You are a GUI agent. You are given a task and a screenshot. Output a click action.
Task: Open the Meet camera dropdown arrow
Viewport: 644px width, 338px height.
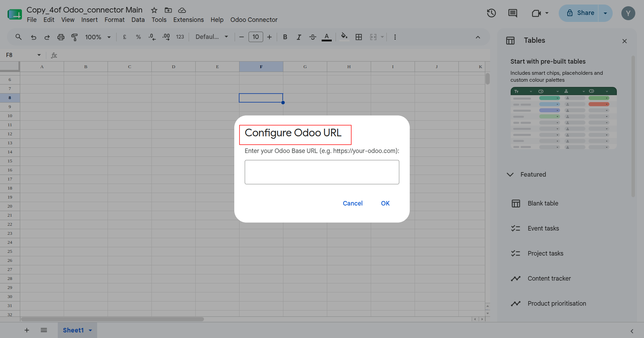(x=547, y=13)
